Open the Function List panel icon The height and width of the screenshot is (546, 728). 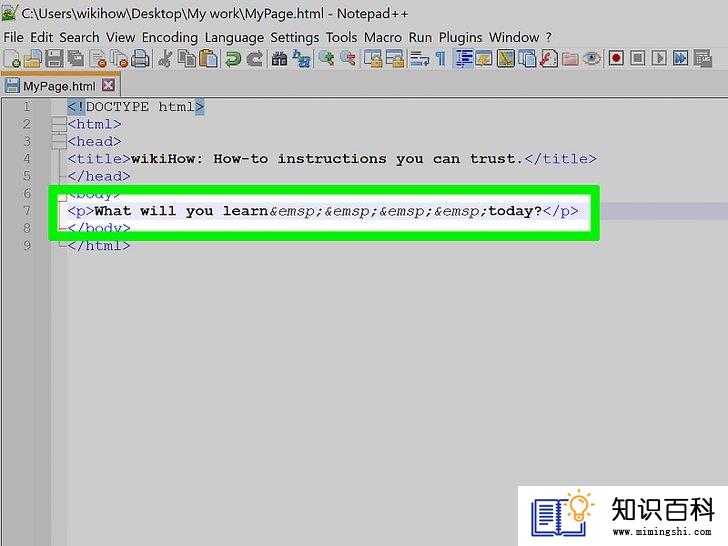point(548,59)
